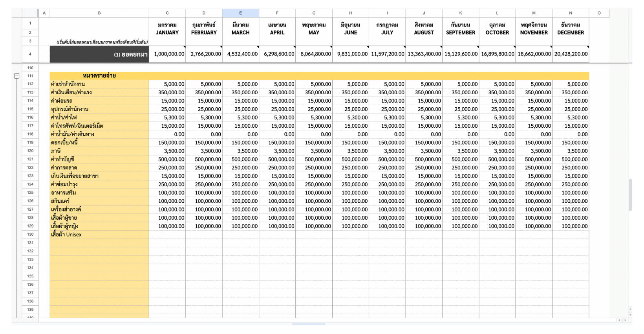Click row header 130
The image size is (644, 334).
point(30,235)
